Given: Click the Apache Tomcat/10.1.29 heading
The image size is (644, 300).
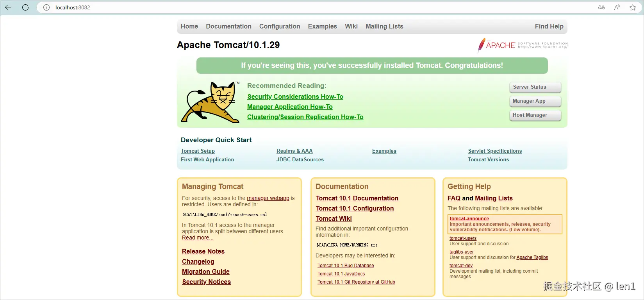Looking at the screenshot, I should pyautogui.click(x=228, y=45).
